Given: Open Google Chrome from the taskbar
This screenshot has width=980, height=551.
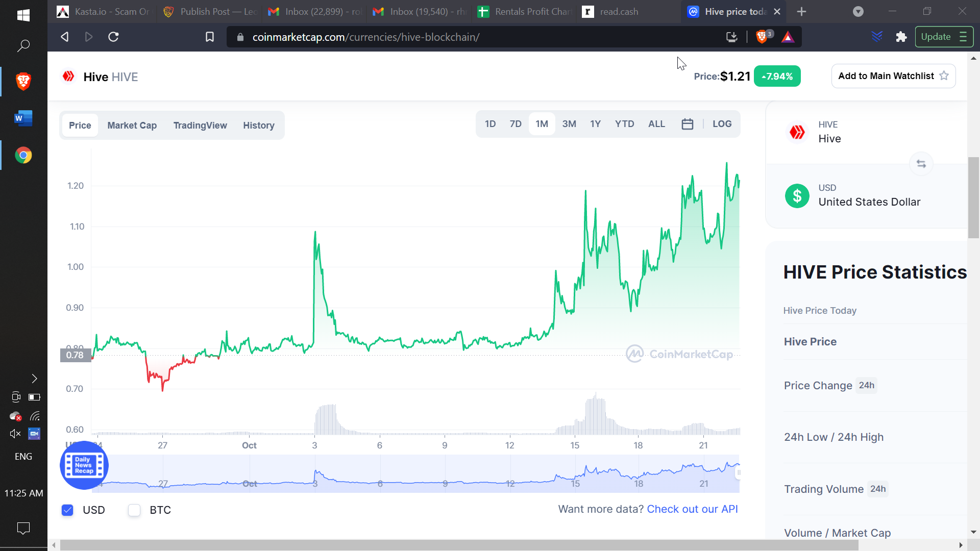Looking at the screenshot, I should 23,155.
